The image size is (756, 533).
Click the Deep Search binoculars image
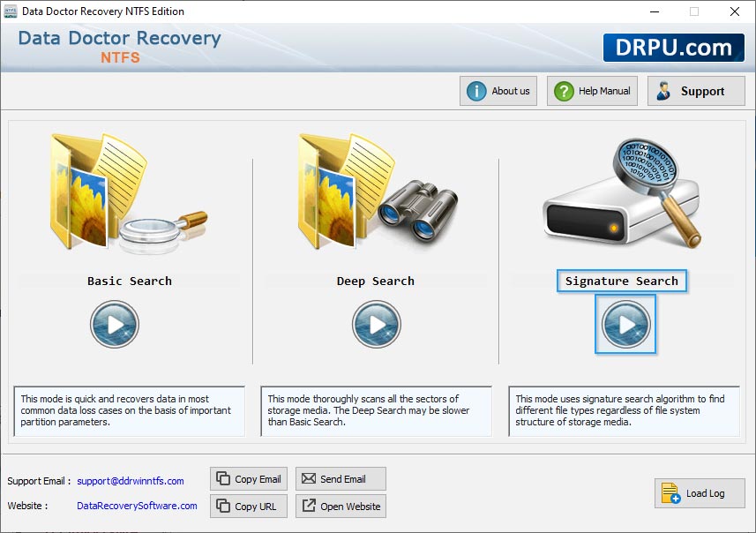pos(378,191)
